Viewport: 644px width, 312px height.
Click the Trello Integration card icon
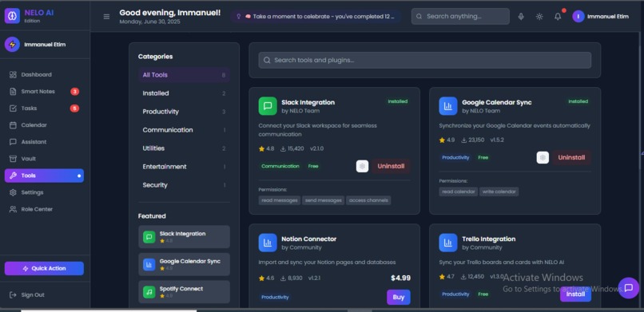click(448, 243)
